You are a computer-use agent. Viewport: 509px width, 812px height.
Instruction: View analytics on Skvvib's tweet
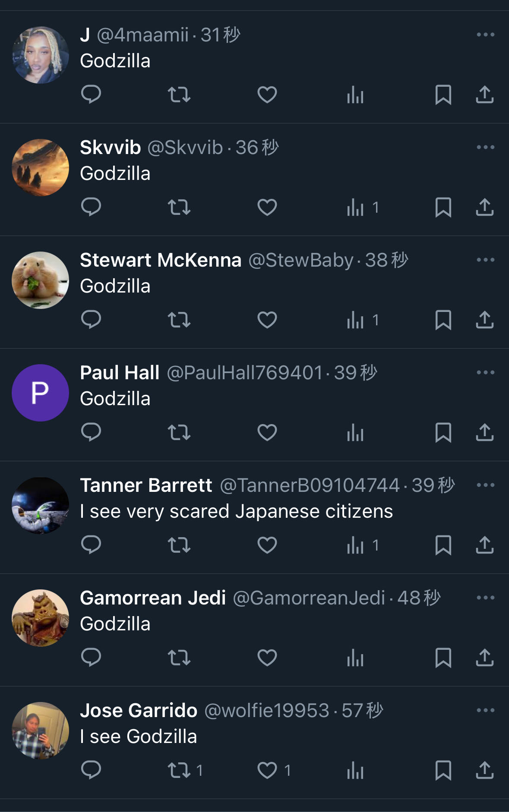point(355,207)
